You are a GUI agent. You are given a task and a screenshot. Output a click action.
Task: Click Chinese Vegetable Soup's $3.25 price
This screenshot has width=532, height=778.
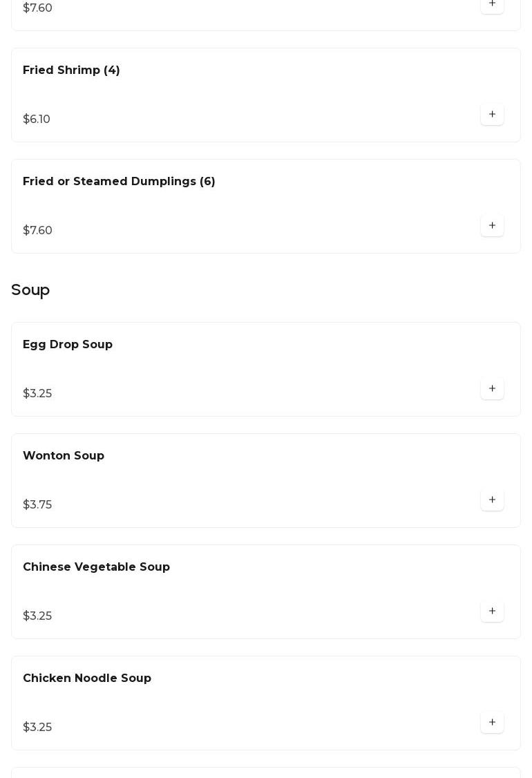(37, 616)
